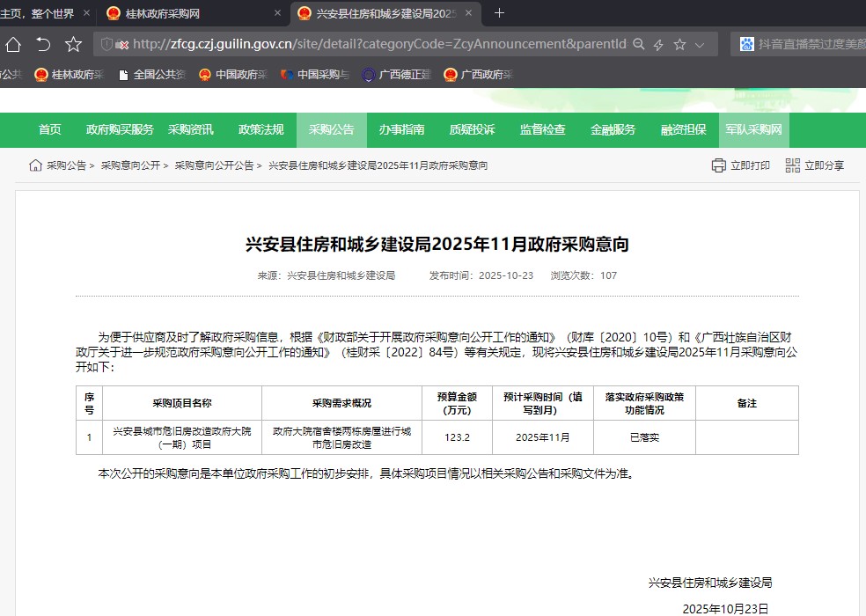Click the lightning speed-mode icon in address bar
This screenshot has width=866, height=616.
coord(658,44)
